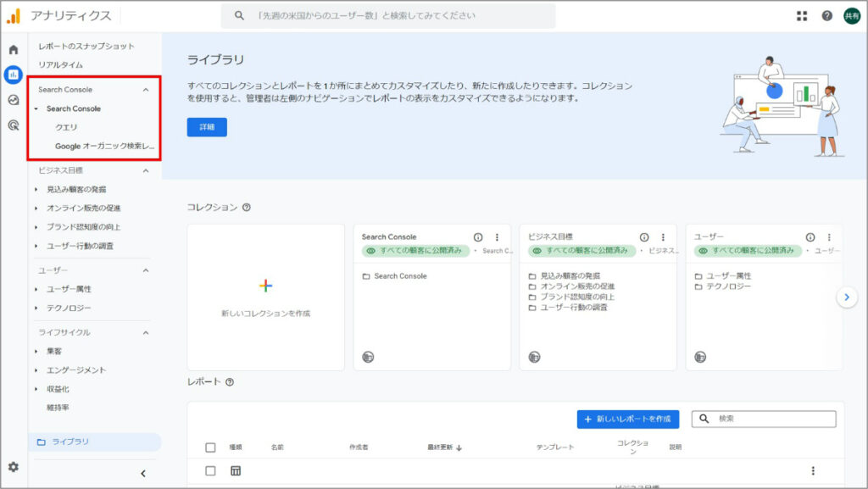Click the plus icon to create new collection

click(x=265, y=286)
